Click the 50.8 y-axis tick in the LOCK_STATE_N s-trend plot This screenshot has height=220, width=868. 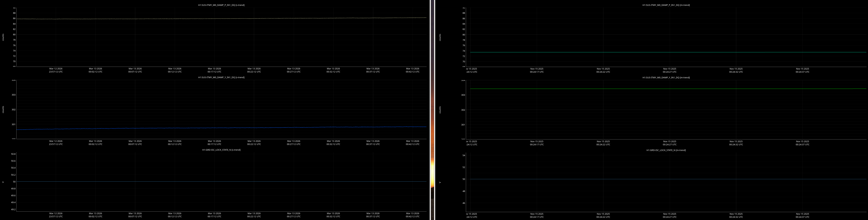(x=13, y=154)
